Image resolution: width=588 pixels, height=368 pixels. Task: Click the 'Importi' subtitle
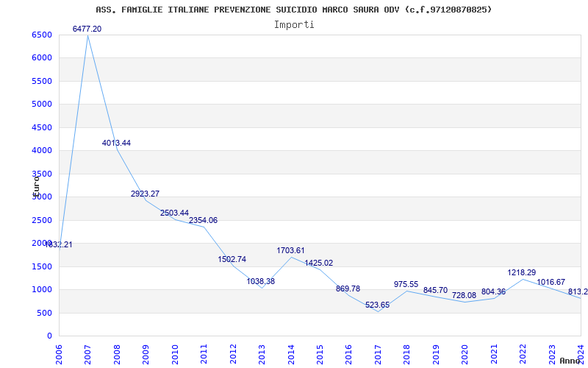294,25
